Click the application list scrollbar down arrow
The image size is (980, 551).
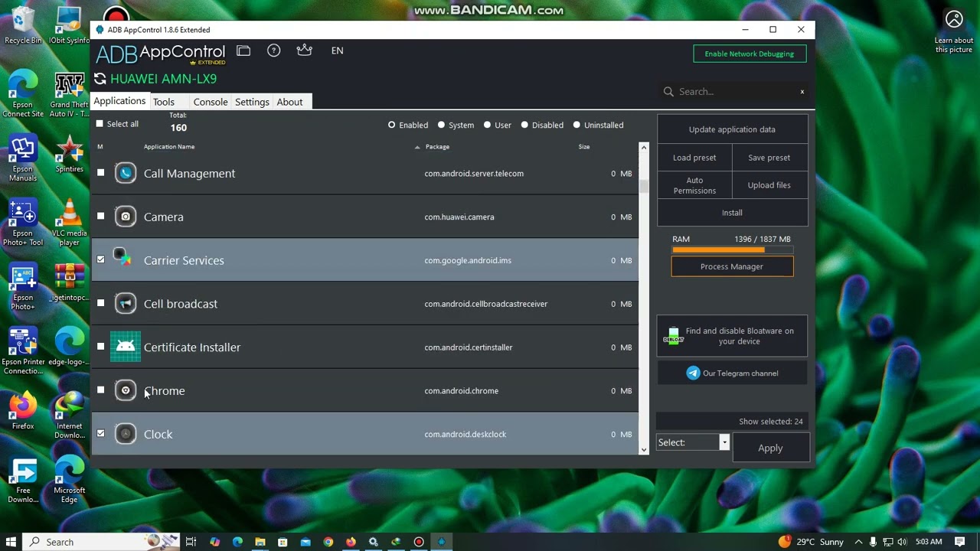(x=643, y=449)
